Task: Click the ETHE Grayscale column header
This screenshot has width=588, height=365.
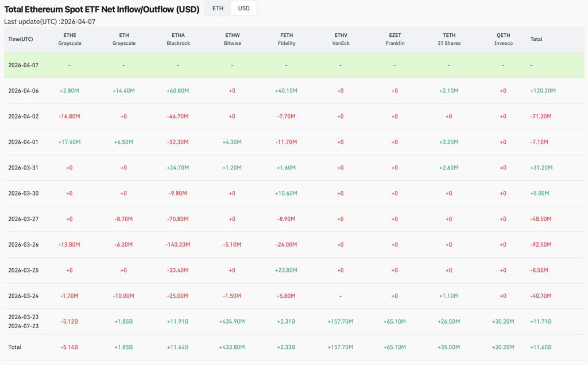Action: tap(69, 39)
